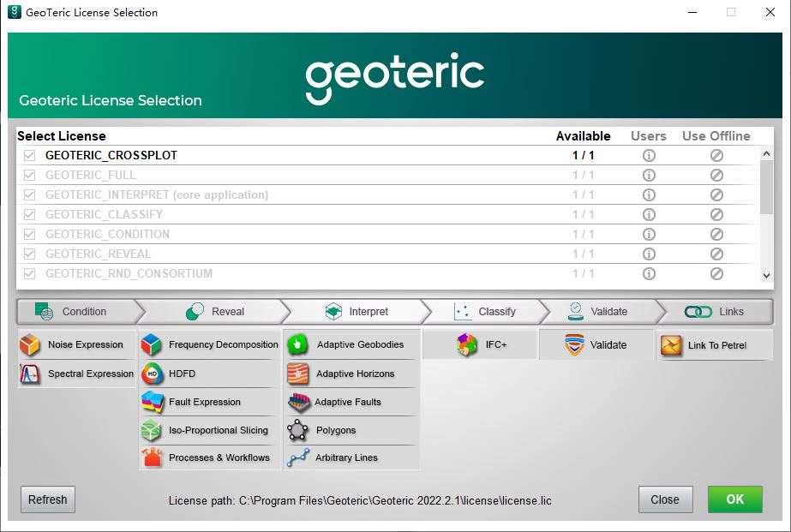This screenshot has height=532, width=791.
Task: Select the GEOTERIC_CLASSIFY license name
Action: click(104, 214)
